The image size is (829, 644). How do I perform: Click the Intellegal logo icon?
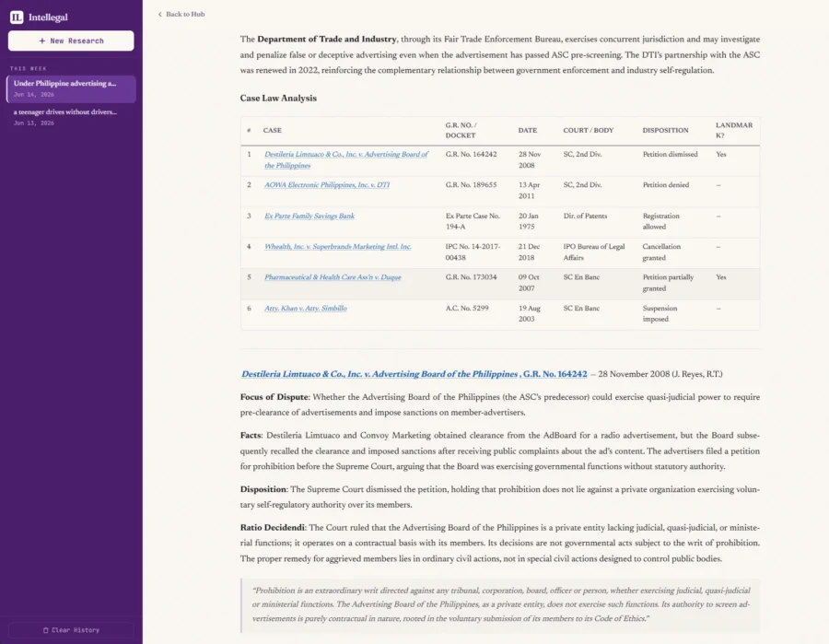pyautogui.click(x=17, y=18)
